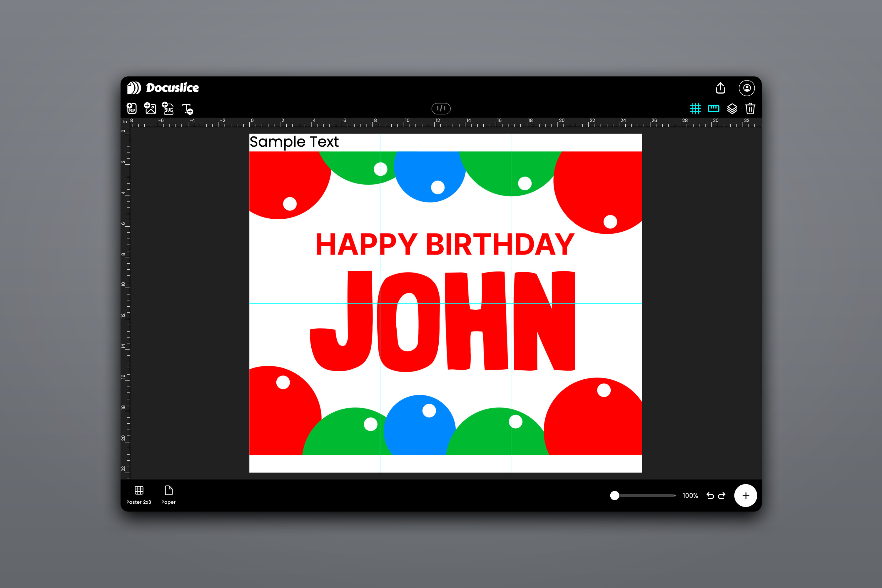Click the redo arrow
This screenshot has height=588, width=882.
(x=721, y=496)
